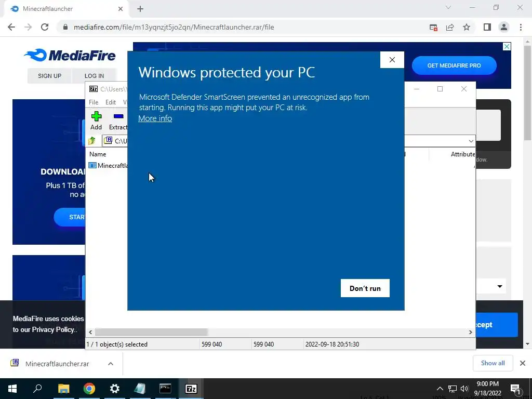Click the blocked pop-up icon in address bar

[x=433, y=27]
